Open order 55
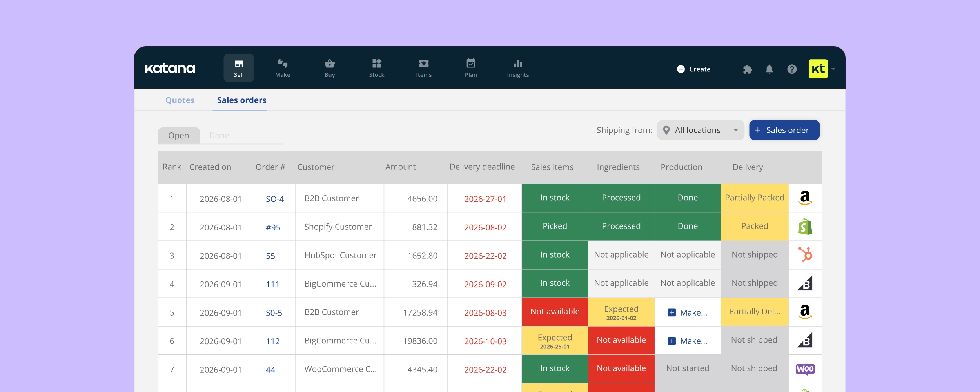The height and width of the screenshot is (392, 980). point(270,256)
